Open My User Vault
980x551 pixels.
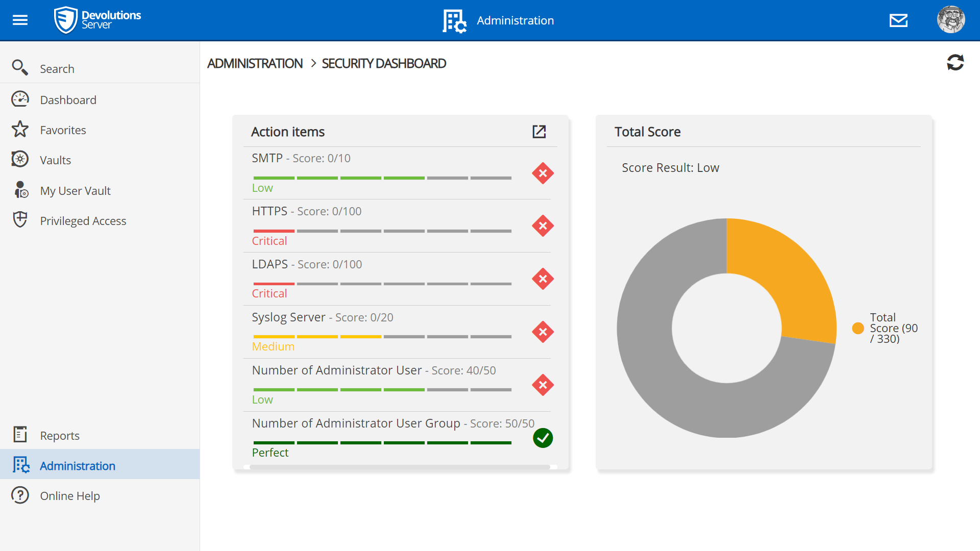(x=75, y=191)
